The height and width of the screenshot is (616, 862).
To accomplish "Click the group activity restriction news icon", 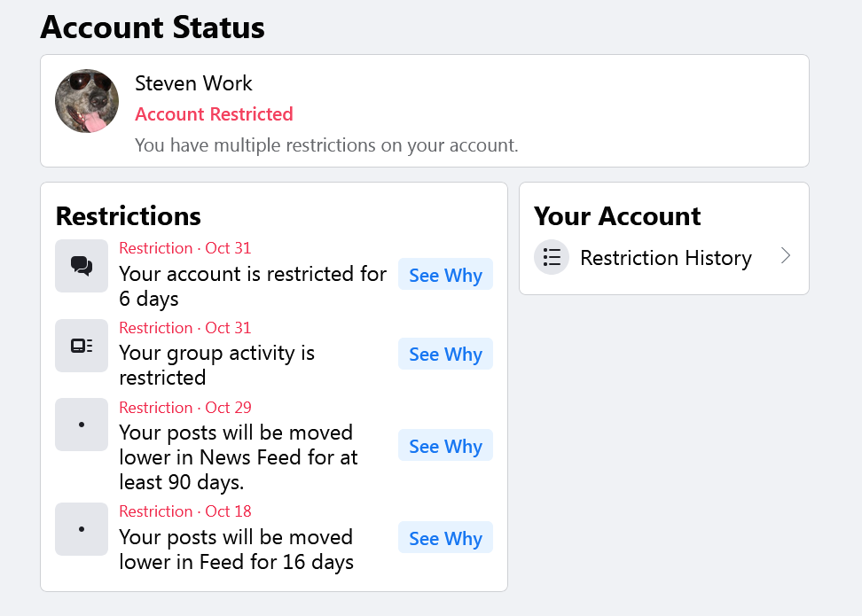I will (x=82, y=345).
